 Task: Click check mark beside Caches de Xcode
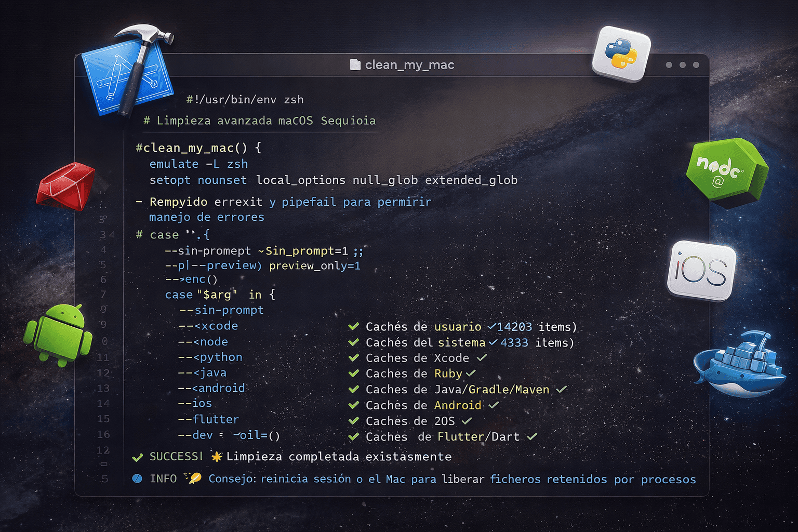coord(354,357)
